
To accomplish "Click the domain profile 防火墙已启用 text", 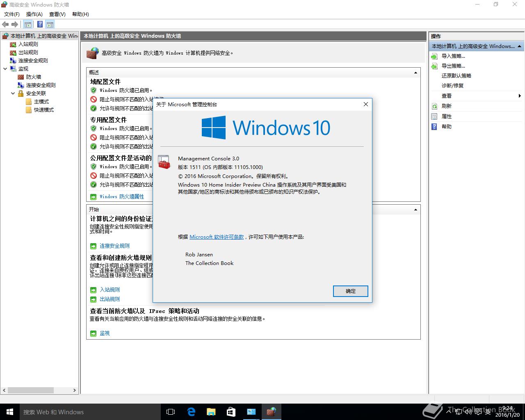I will tap(126, 90).
